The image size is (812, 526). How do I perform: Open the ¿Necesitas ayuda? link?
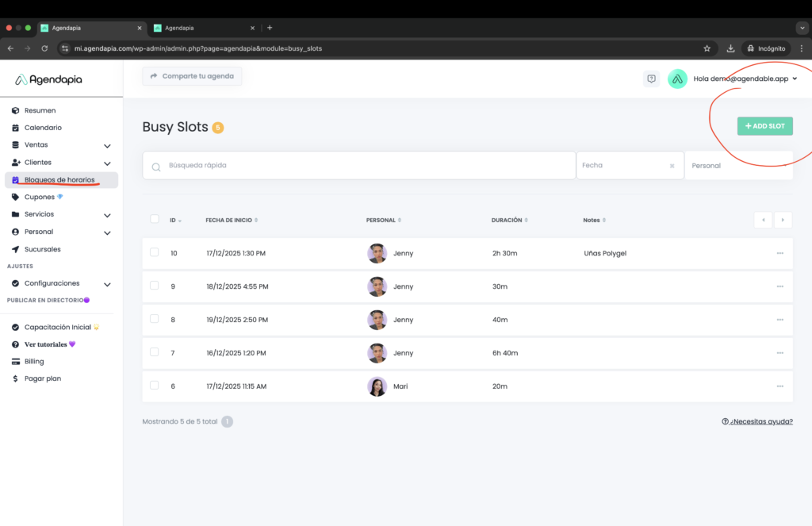[756, 421]
